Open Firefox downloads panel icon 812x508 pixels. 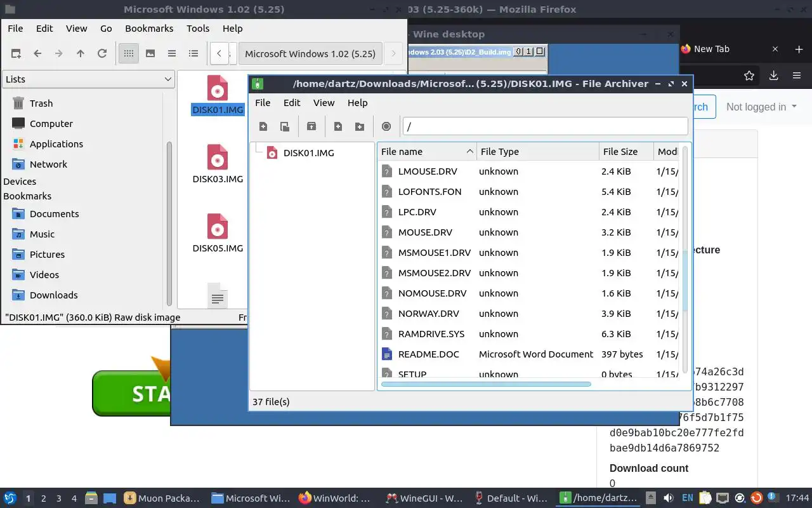pyautogui.click(x=773, y=76)
